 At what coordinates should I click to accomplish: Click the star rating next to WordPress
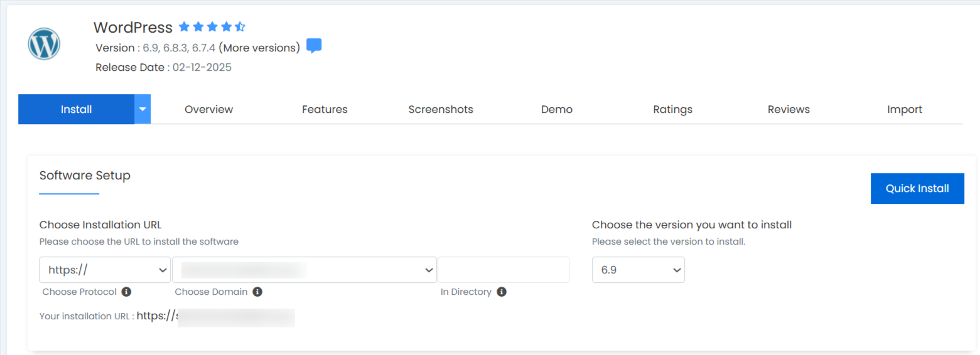(212, 27)
